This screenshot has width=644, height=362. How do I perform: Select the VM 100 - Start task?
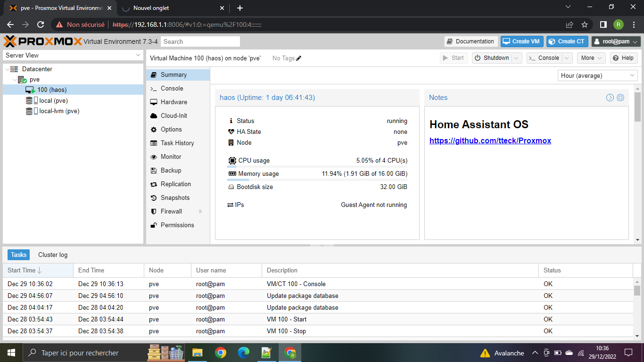[x=318, y=319]
